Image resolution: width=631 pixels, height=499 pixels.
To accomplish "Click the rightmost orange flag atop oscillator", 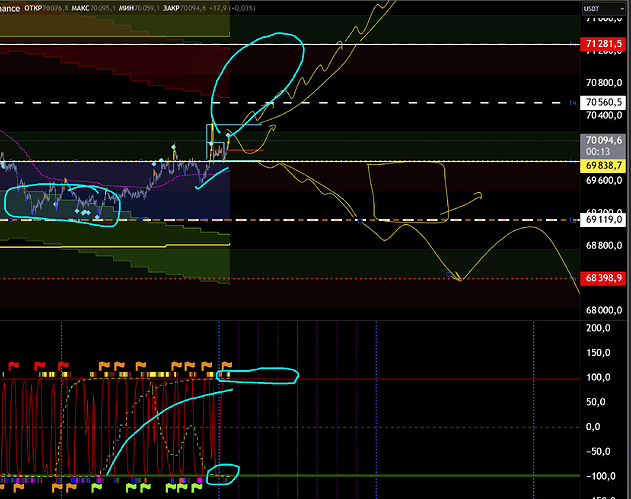I will (226, 365).
